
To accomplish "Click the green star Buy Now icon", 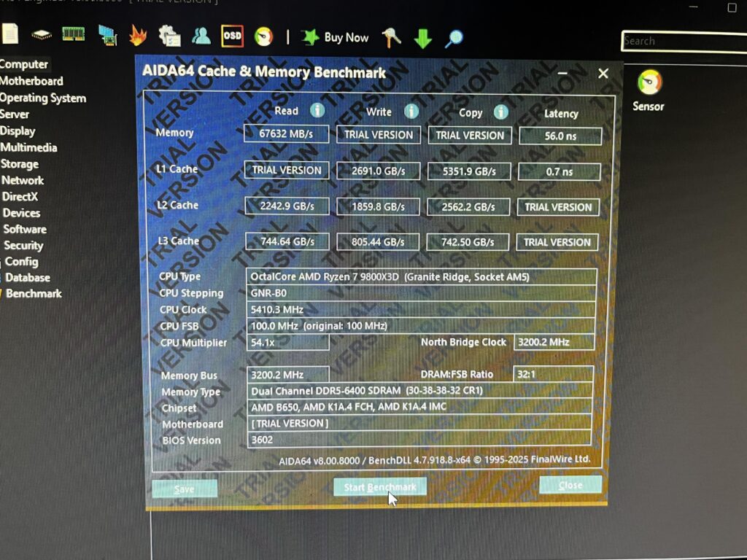I will pos(310,37).
